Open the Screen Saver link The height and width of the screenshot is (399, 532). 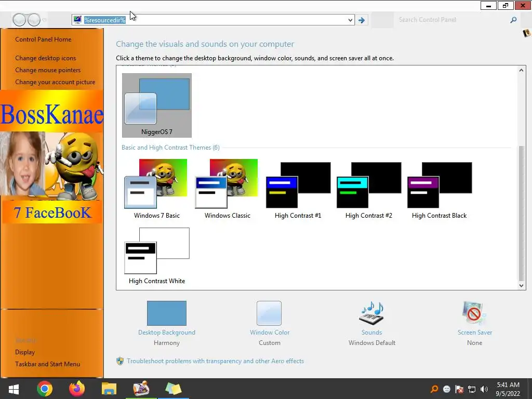coord(475,332)
